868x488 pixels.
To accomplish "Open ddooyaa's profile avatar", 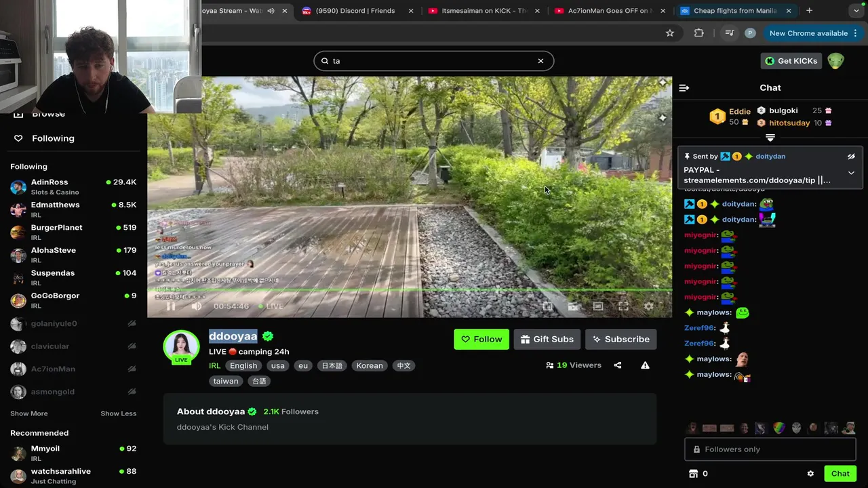I will [x=181, y=346].
